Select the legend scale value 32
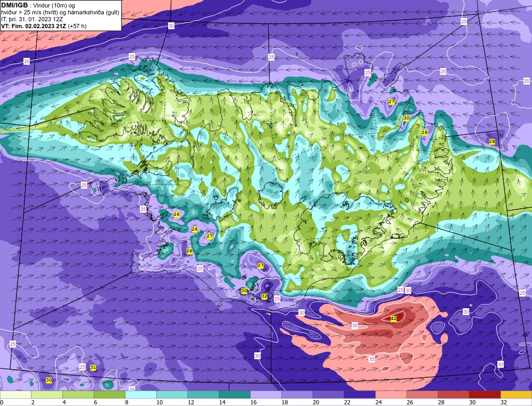 coord(503,402)
